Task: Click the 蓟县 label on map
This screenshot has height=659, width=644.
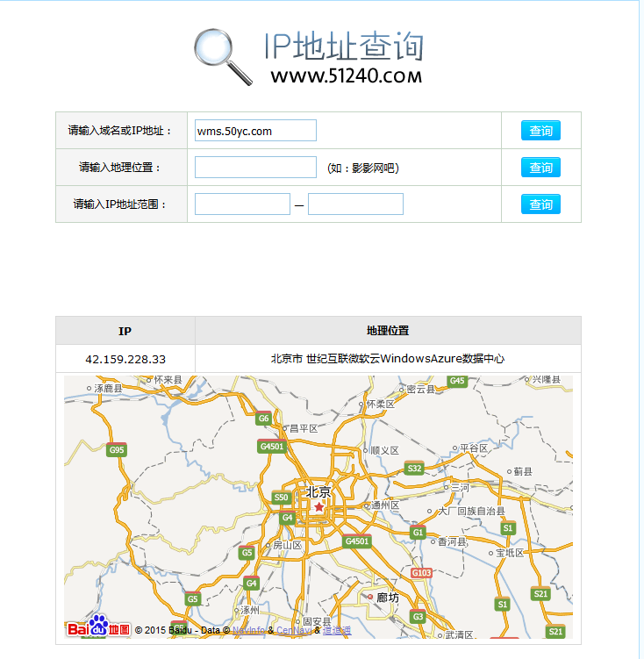Action: [523, 471]
